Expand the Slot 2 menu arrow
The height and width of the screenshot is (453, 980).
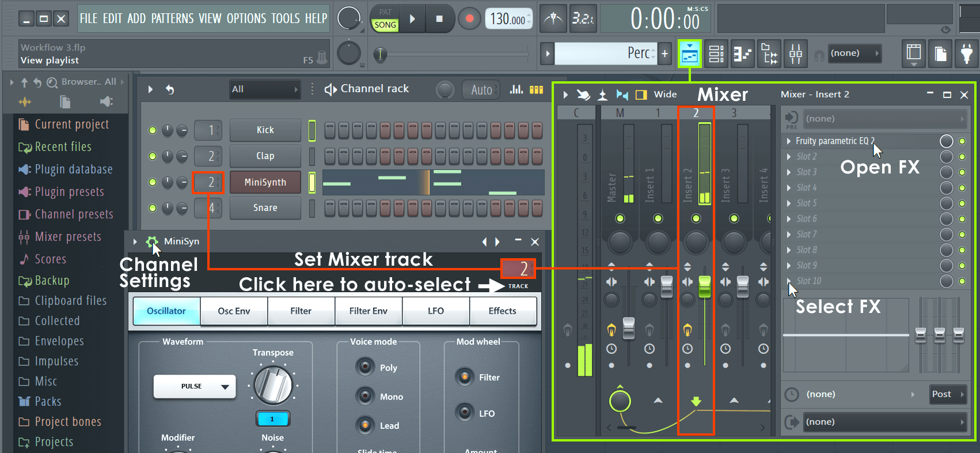pos(789,156)
